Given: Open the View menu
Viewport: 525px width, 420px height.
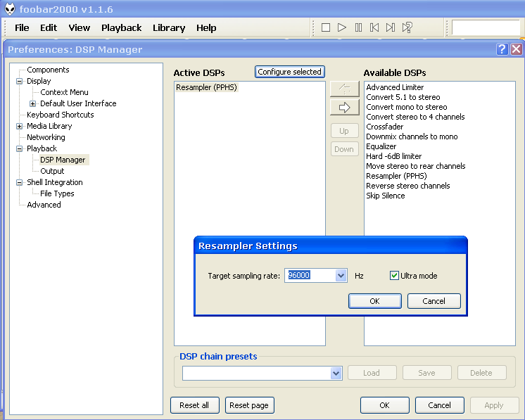Looking at the screenshot, I should 80,27.
